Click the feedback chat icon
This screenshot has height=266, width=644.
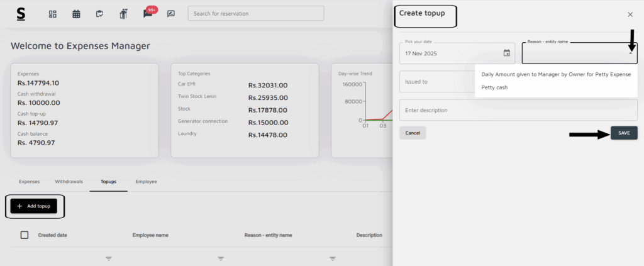tap(170, 14)
